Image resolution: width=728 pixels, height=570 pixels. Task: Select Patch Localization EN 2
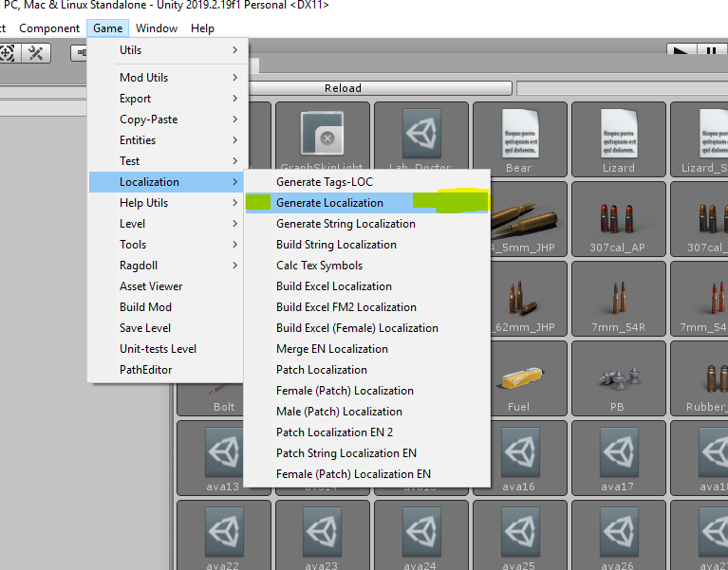(366, 432)
